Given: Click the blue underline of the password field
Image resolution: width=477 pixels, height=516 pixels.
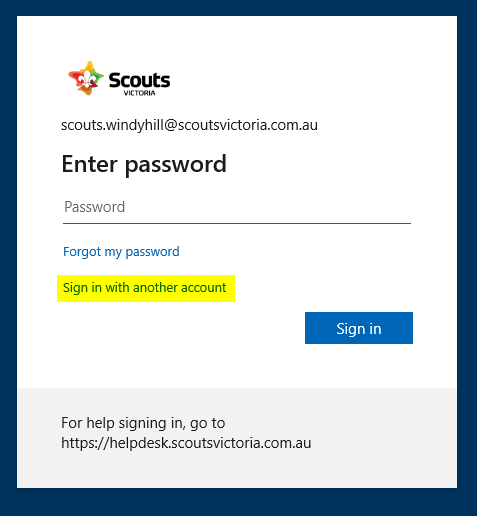Looking at the screenshot, I should click(237, 223).
